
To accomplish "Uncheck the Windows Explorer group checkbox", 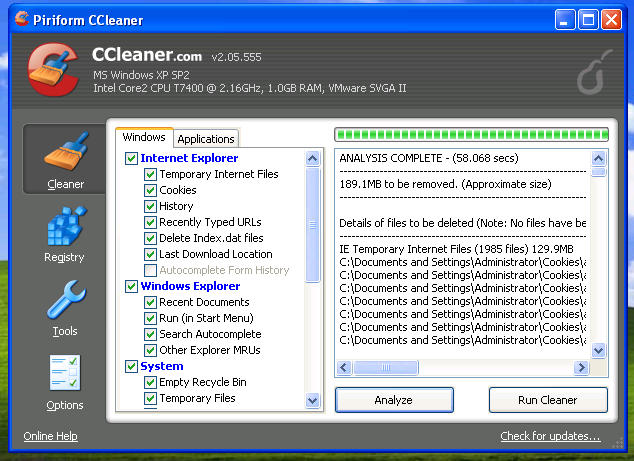I will pyautogui.click(x=131, y=286).
